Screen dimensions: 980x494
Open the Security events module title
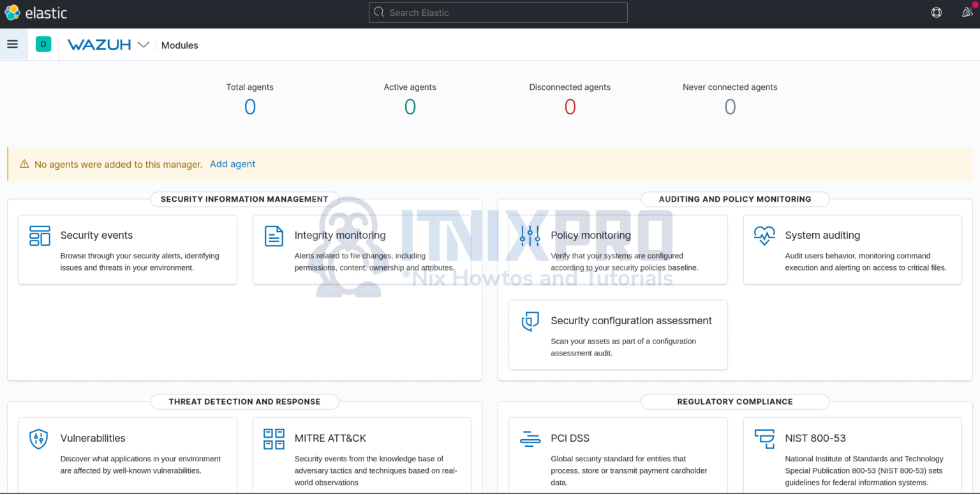coord(96,236)
